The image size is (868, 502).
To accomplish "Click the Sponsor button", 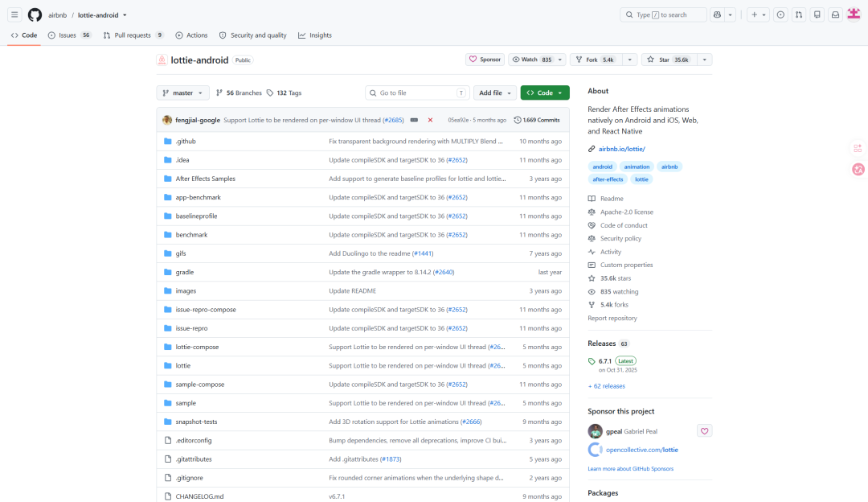I will pyautogui.click(x=485, y=60).
